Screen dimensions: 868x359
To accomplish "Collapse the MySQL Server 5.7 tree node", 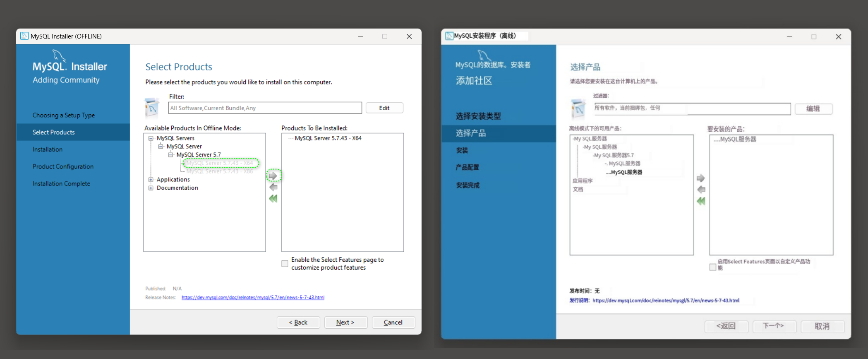I will click(170, 155).
